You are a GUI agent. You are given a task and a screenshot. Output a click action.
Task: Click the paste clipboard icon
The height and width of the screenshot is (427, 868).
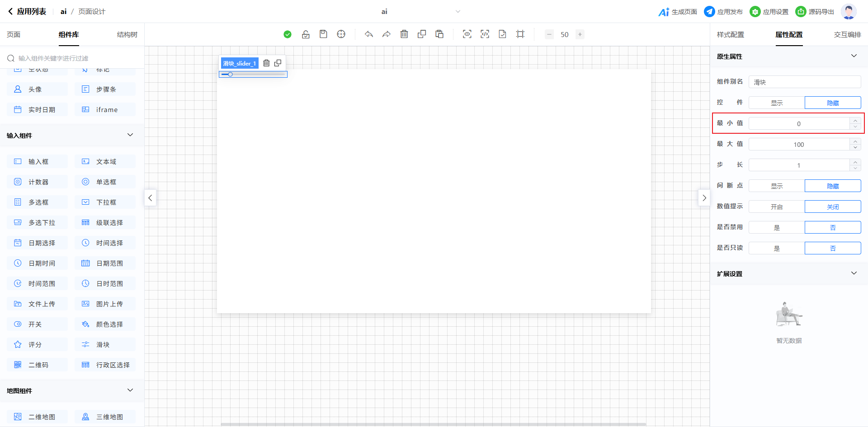point(439,34)
